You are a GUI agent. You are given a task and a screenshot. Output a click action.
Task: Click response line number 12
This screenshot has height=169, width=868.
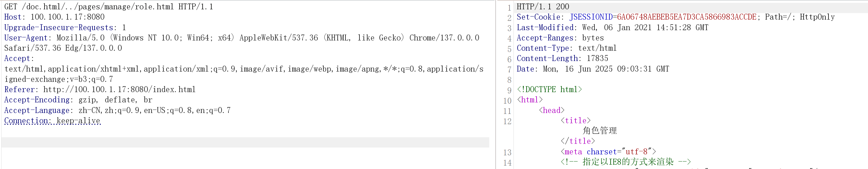[x=507, y=121]
